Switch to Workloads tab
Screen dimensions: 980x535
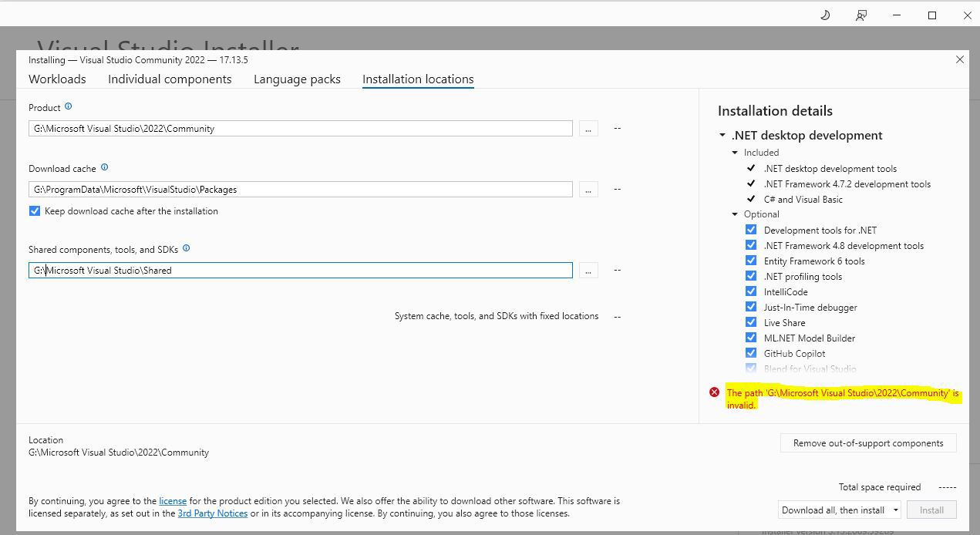coord(57,79)
